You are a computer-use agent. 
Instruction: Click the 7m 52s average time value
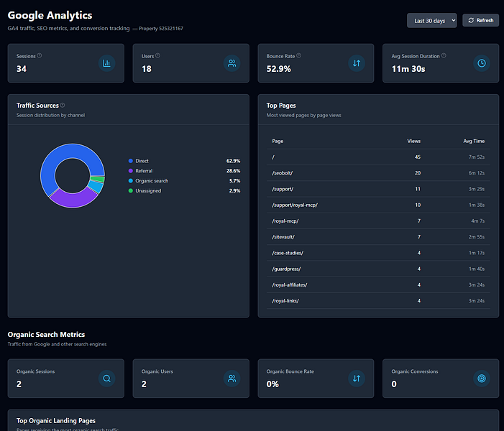477,157
